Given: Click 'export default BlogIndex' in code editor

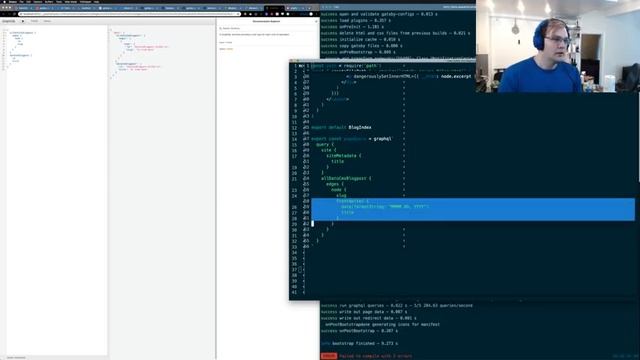Looking at the screenshot, I should click(x=341, y=127).
